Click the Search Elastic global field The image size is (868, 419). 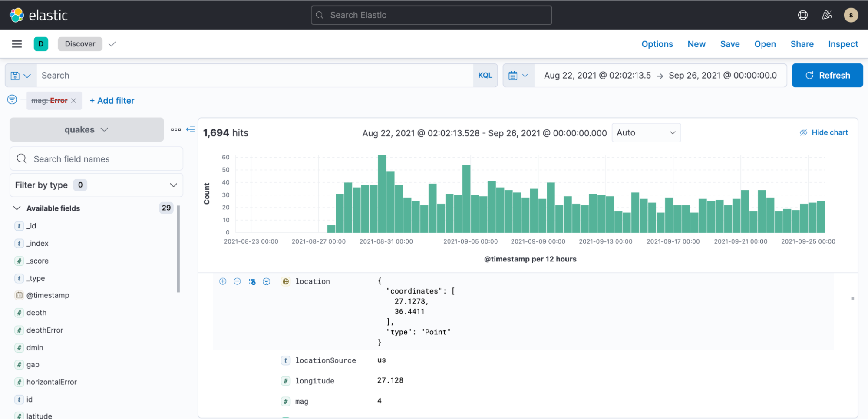click(x=431, y=15)
